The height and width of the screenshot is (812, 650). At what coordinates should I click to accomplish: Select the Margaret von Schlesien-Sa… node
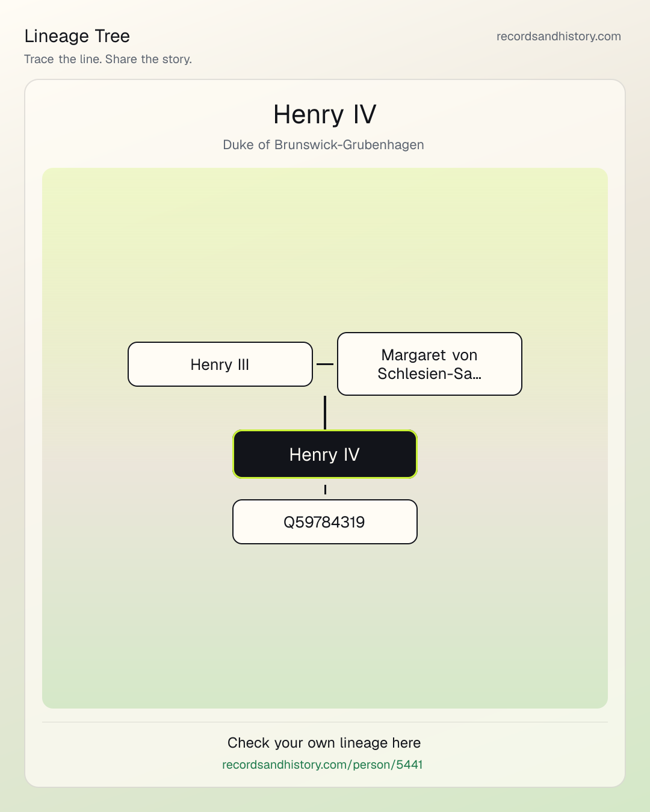click(430, 364)
